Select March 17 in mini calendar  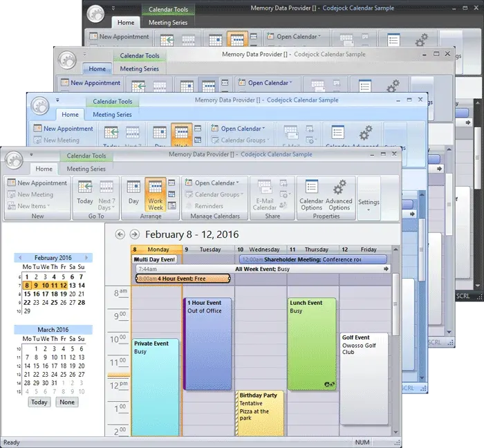click(x=55, y=366)
